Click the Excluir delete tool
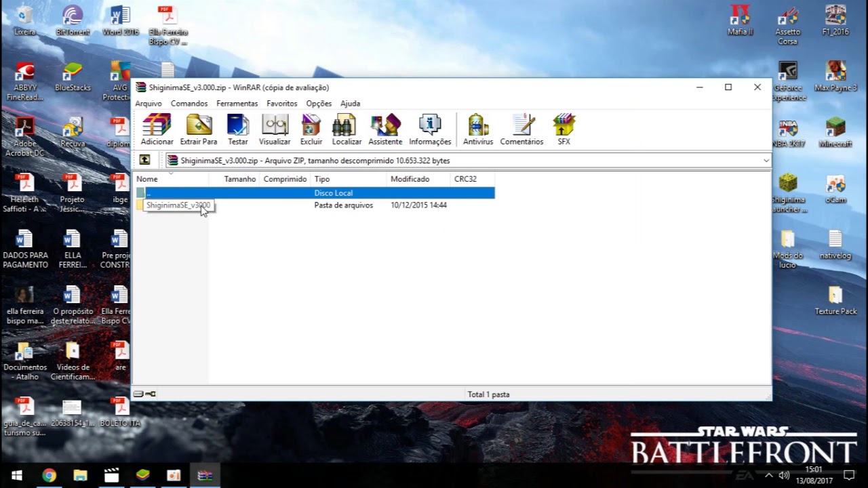Viewport: 868px width, 488px height. point(311,129)
